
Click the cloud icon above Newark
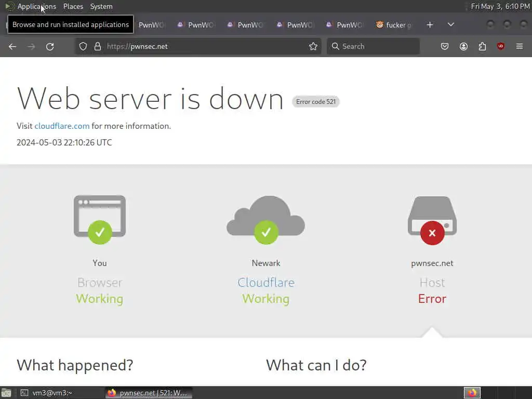266,220
